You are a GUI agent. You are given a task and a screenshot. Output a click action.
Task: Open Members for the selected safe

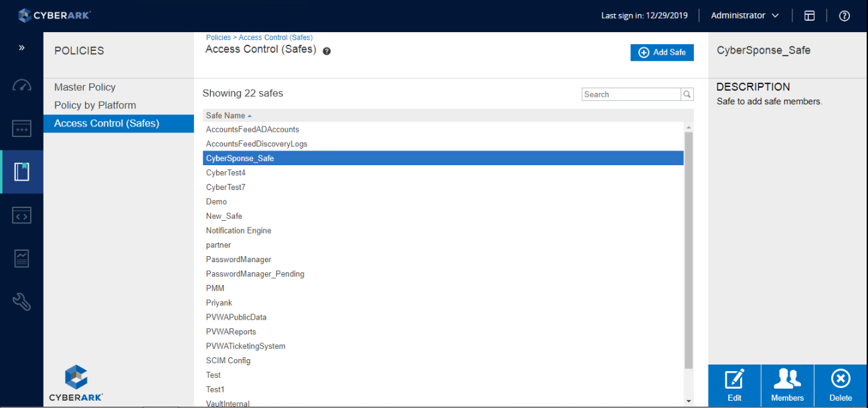[x=787, y=386]
